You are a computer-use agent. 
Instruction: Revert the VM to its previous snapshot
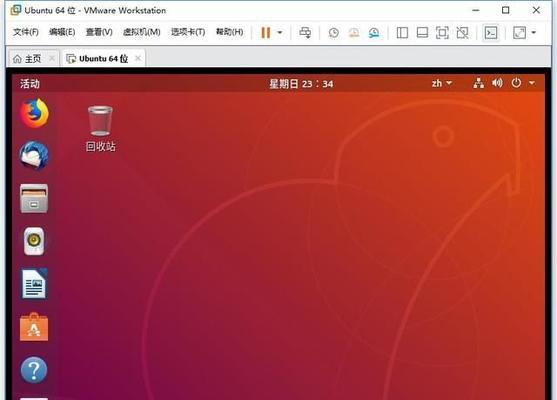tap(353, 33)
